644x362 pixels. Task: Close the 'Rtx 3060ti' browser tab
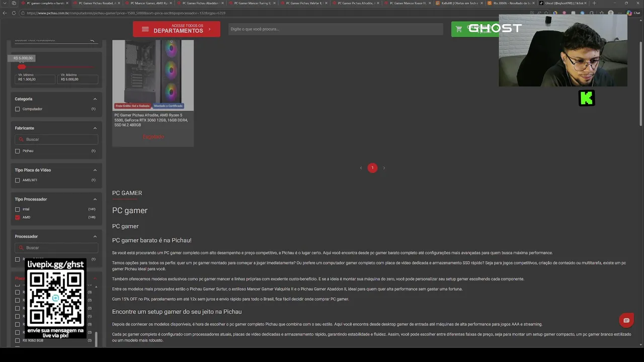[533, 3]
